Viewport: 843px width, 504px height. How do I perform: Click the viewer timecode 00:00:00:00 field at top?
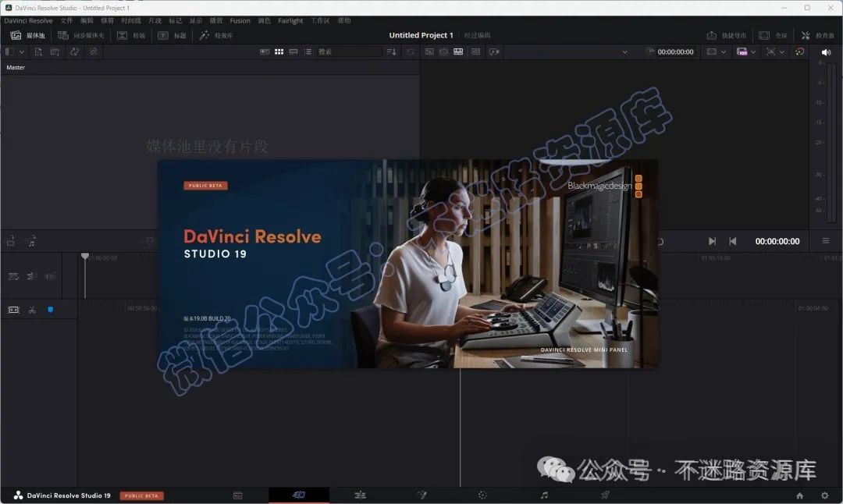coord(675,52)
